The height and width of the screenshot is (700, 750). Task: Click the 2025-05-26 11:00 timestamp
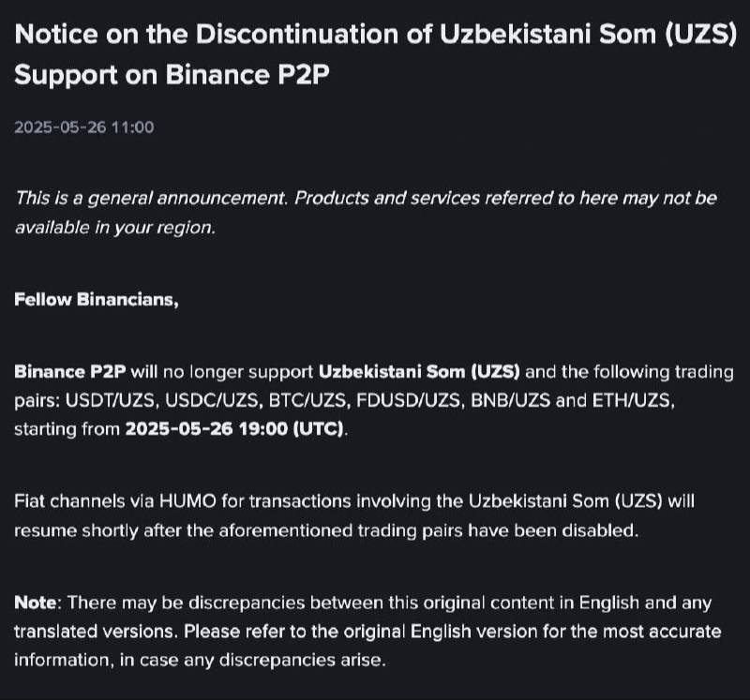pos(84,127)
